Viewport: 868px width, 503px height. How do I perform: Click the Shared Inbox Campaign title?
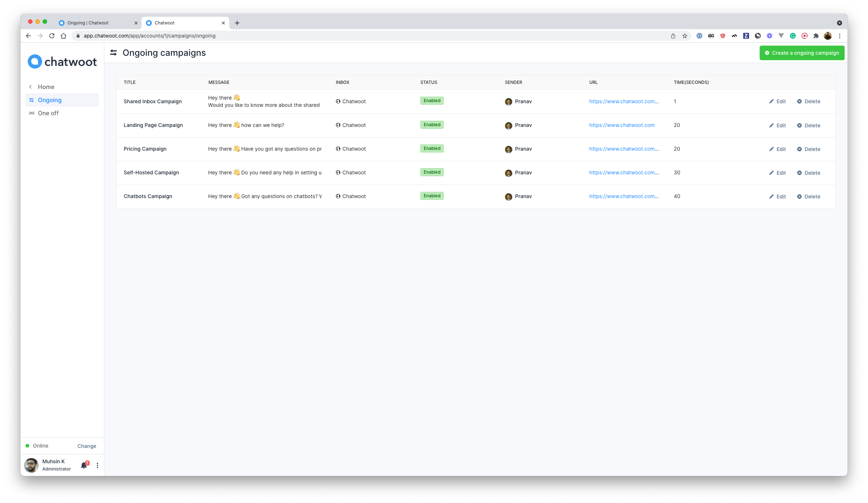[x=153, y=101]
